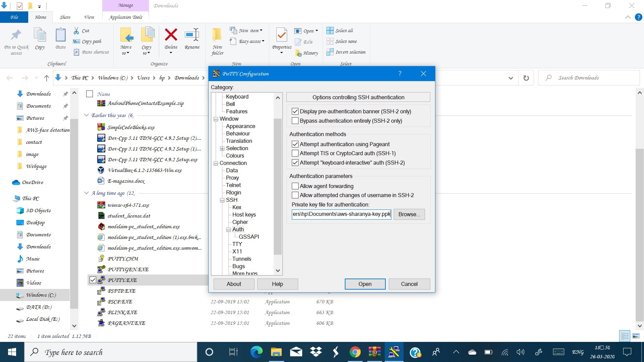644x362 pixels.
Task: Select GSSAPI in category tree
Action: click(249, 237)
